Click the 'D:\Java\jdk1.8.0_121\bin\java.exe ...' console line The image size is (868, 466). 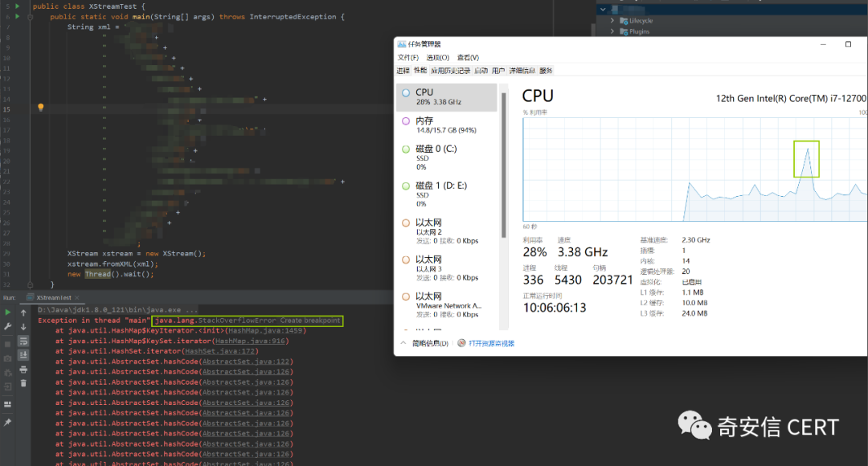(117, 310)
